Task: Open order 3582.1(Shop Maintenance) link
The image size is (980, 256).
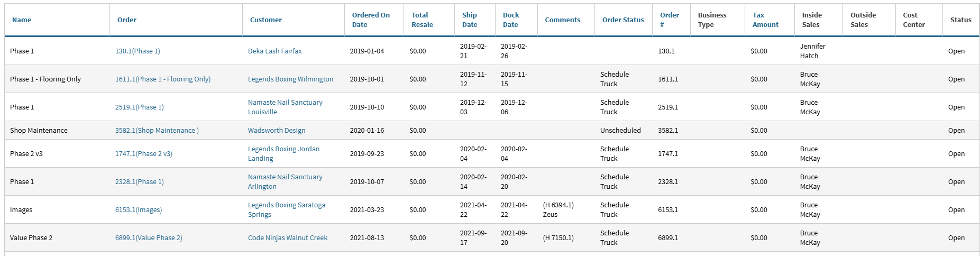Action: (157, 131)
